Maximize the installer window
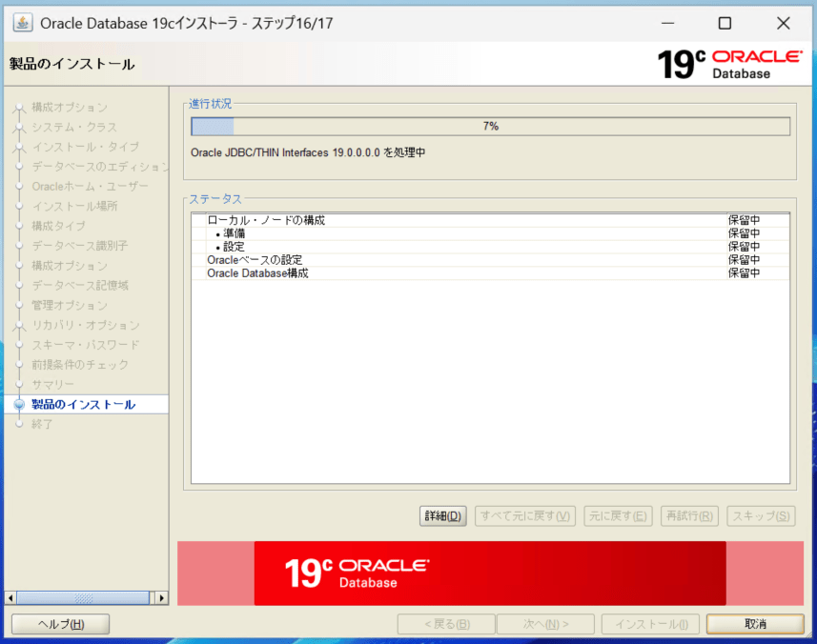The width and height of the screenshot is (817, 644). 725,23
